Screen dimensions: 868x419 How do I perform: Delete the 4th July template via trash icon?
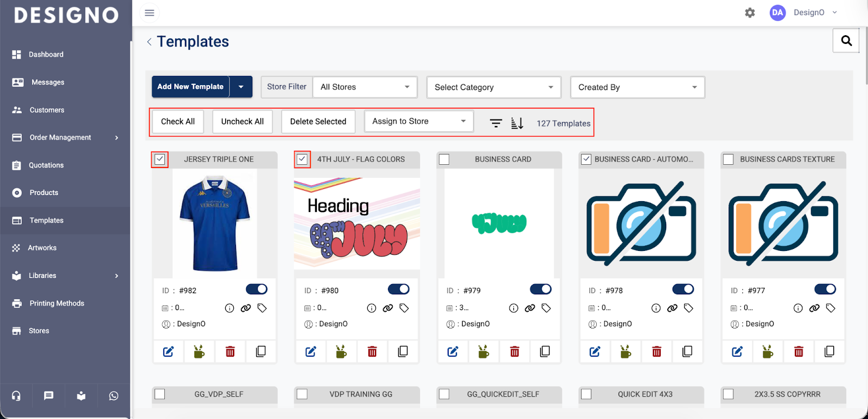pos(372,352)
